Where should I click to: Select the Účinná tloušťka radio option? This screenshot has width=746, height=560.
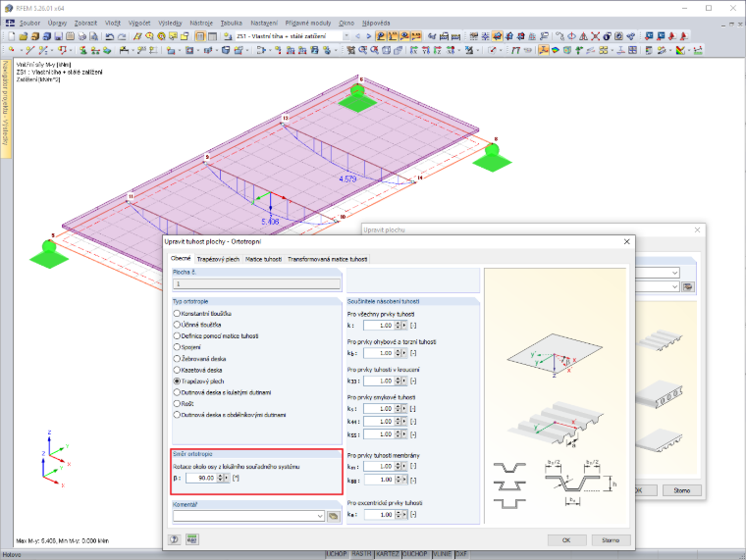coord(177,325)
